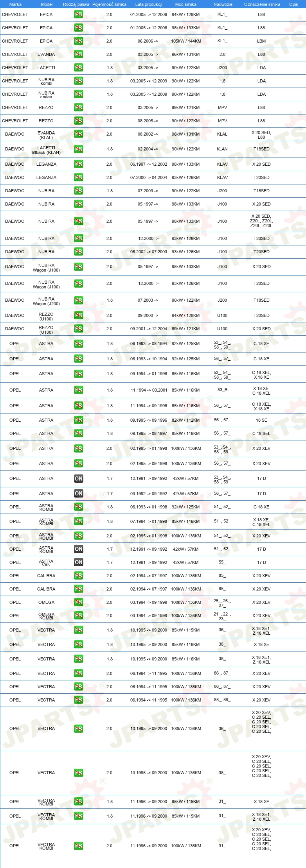The width and height of the screenshot is (306, 868).
Task: Click the 25_, 26_, 27_ body cell
Action: coord(222,603)
